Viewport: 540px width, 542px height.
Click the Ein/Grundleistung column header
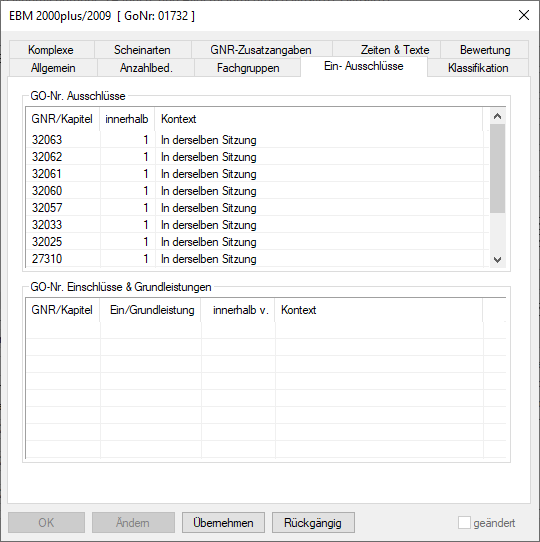[x=150, y=310]
